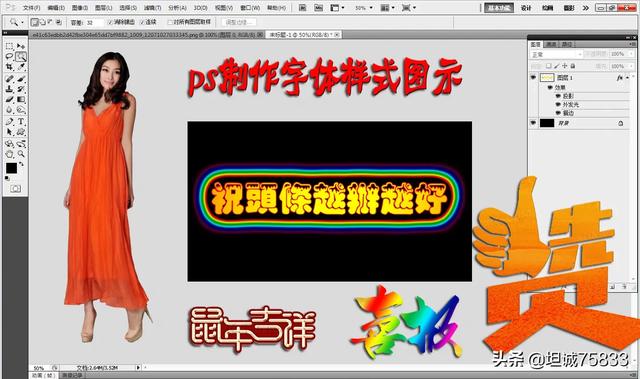
Task: Select the Brush tool
Action: [x=21, y=79]
